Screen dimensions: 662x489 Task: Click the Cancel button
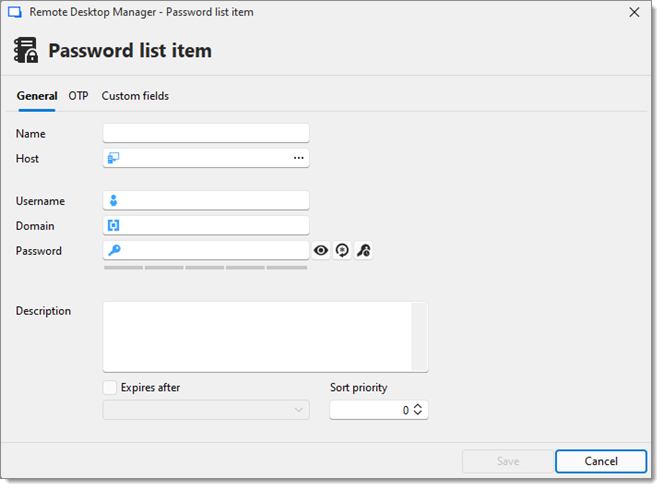pyautogui.click(x=601, y=461)
